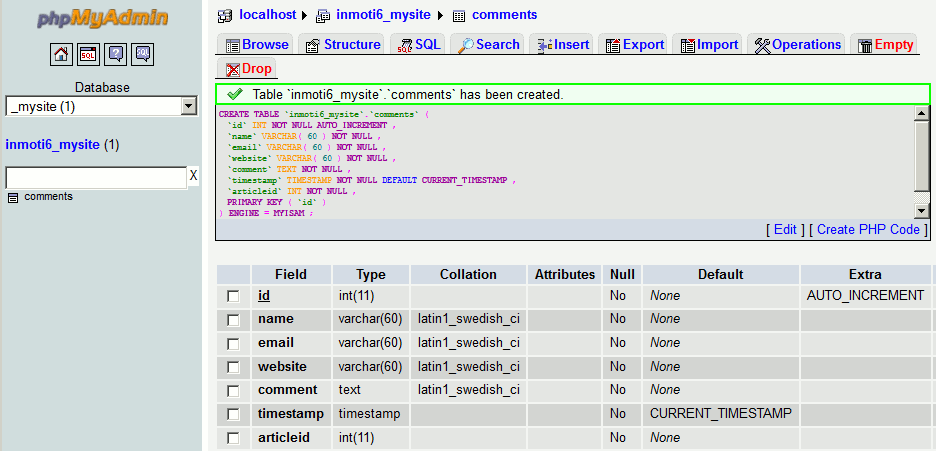Open the Database dropdown list
The height and width of the screenshot is (451, 936).
point(189,106)
